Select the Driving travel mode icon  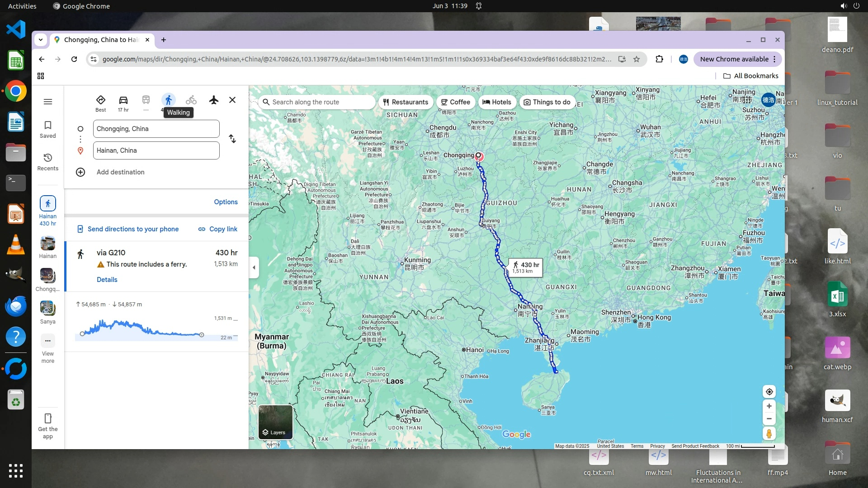(x=123, y=100)
